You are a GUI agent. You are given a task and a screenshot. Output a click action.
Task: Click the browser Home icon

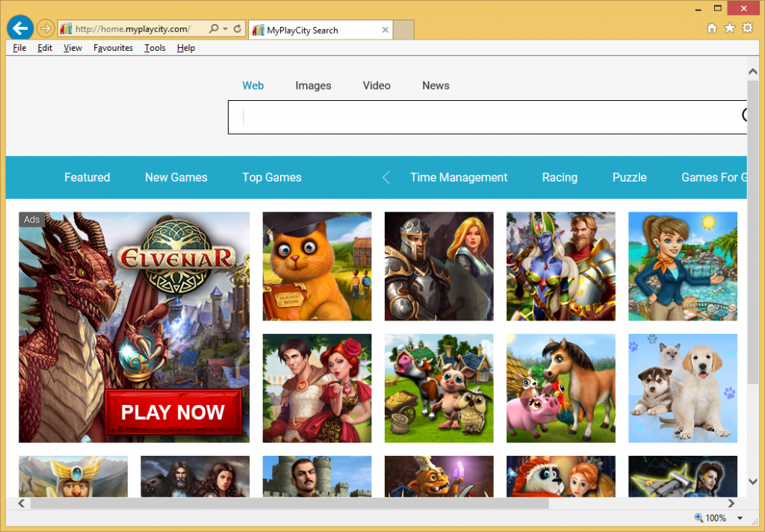712,28
